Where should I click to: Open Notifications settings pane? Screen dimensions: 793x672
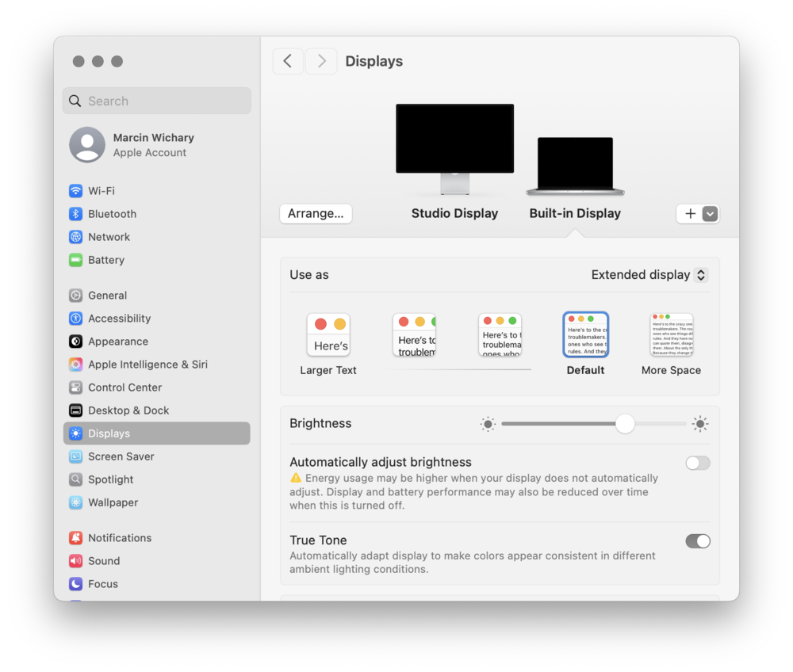[x=157, y=537]
